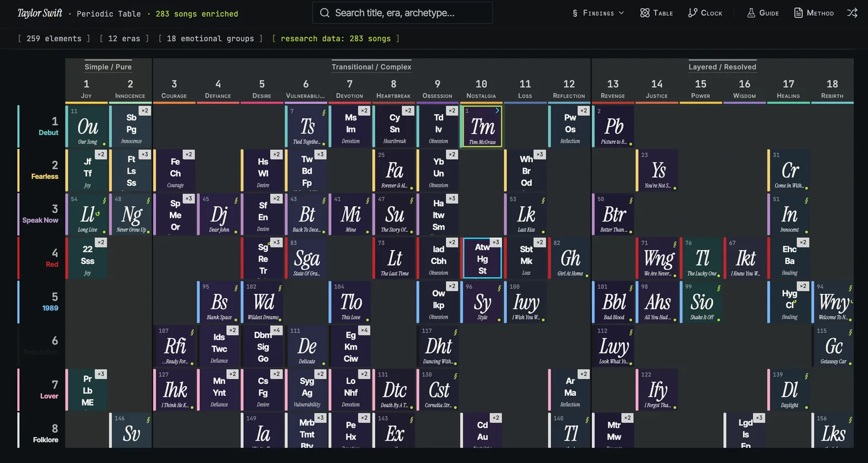The image size is (868, 463).
Task: Open the Innocent element tile
Action: click(789, 214)
